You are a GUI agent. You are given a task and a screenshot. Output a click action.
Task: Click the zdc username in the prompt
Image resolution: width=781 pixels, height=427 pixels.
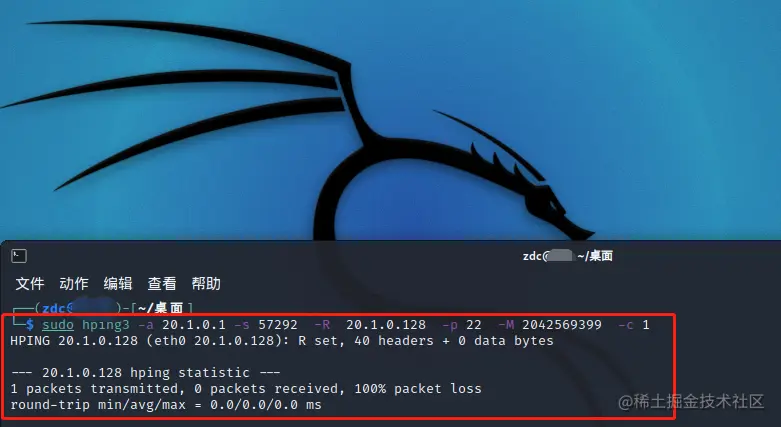pos(53,308)
